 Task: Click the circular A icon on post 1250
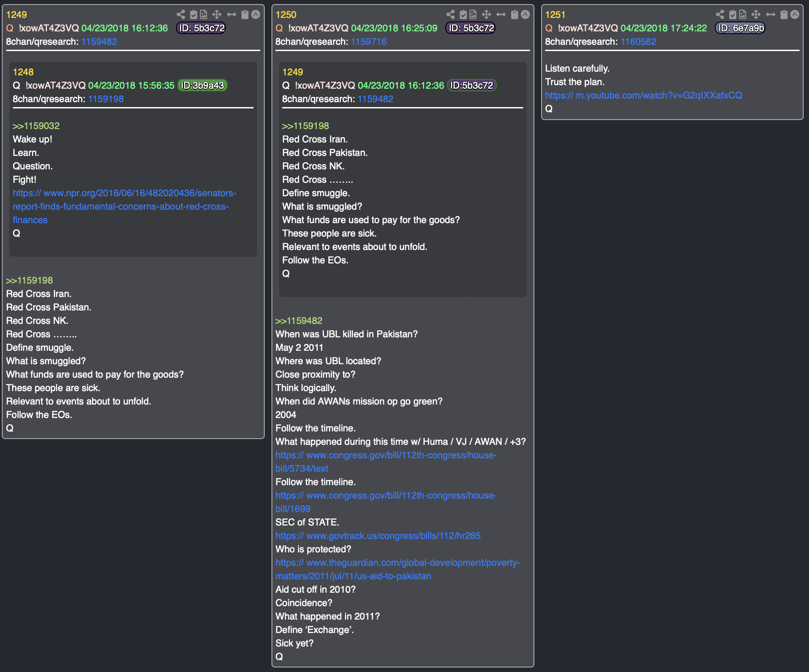525,15
